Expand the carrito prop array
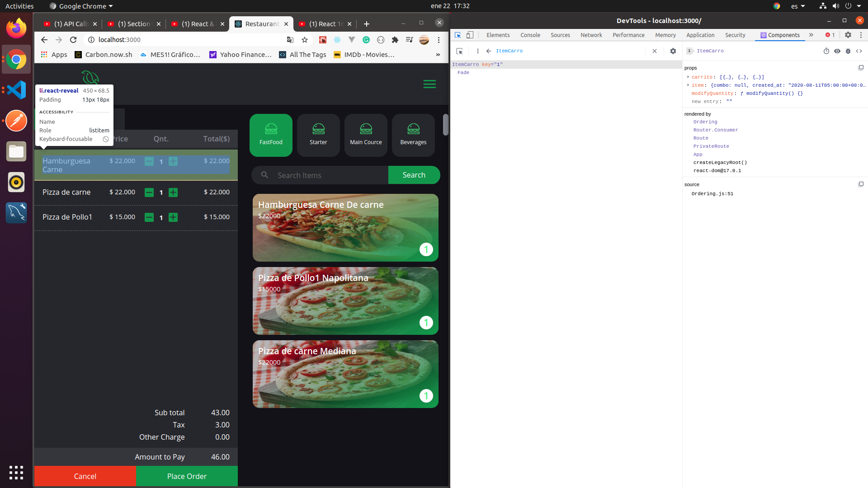The height and width of the screenshot is (488, 868). pyautogui.click(x=688, y=77)
